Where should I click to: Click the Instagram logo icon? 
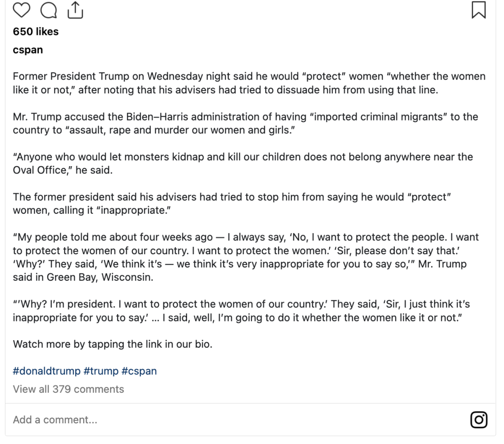pyautogui.click(x=479, y=419)
